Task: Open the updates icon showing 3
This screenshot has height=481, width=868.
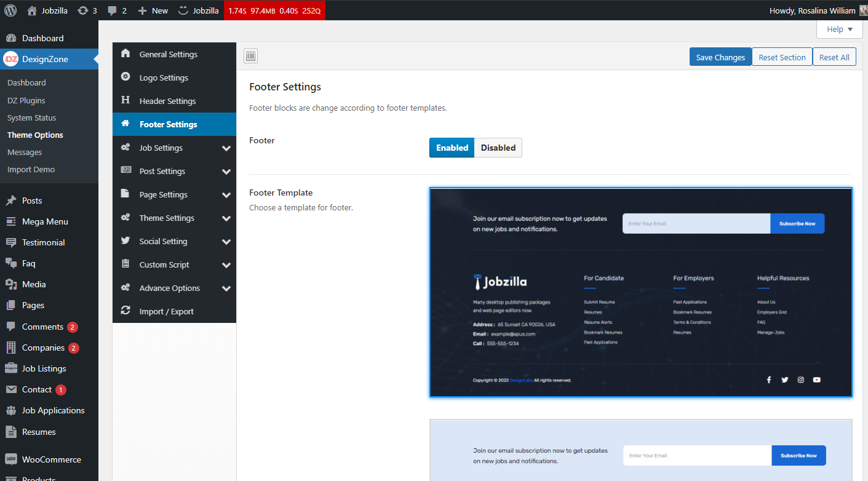Action: click(x=82, y=10)
